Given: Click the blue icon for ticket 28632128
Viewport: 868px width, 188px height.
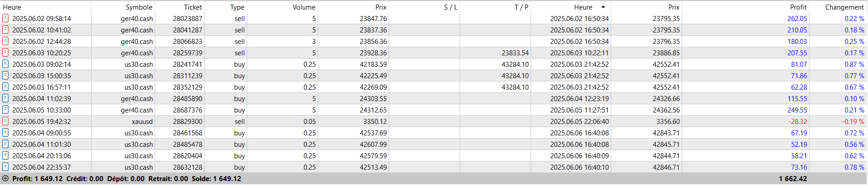Looking at the screenshot, I should tap(5, 167).
